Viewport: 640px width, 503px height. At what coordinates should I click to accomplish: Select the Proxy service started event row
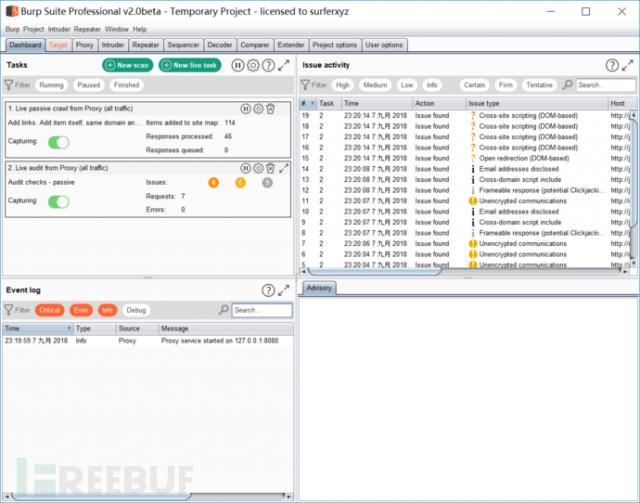pos(148,341)
